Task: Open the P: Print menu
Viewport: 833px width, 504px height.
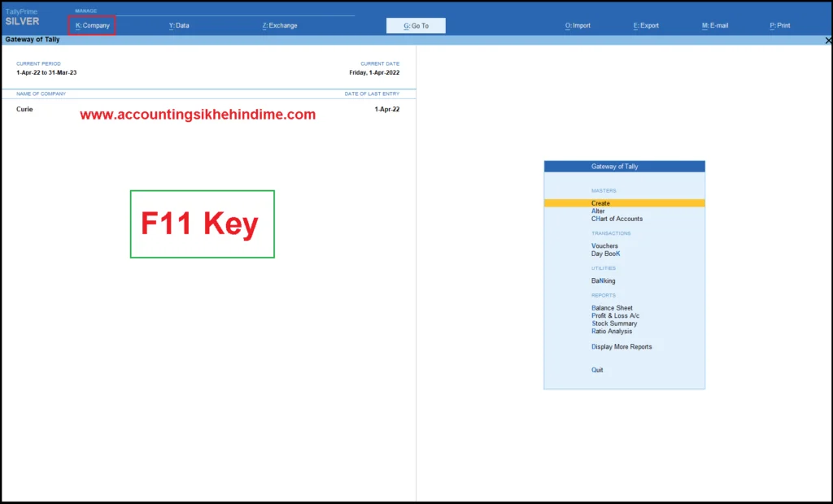Action: [780, 25]
